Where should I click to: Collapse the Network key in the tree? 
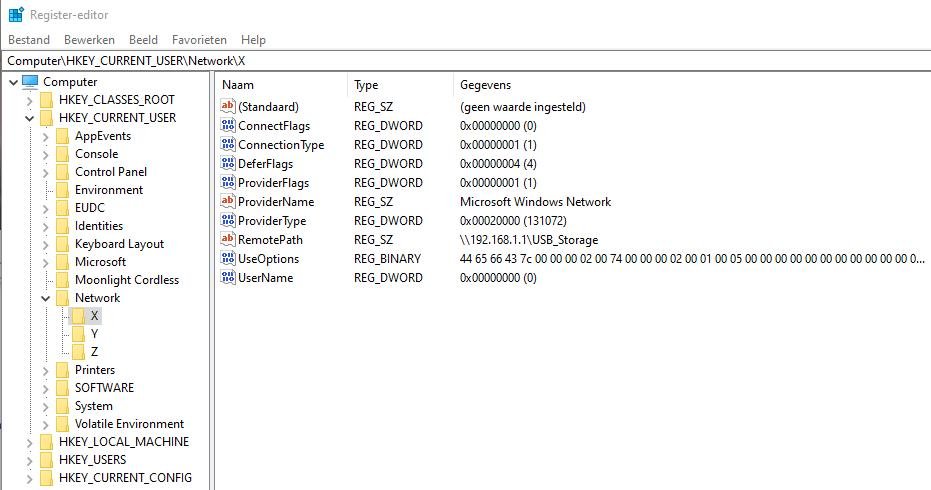click(46, 298)
